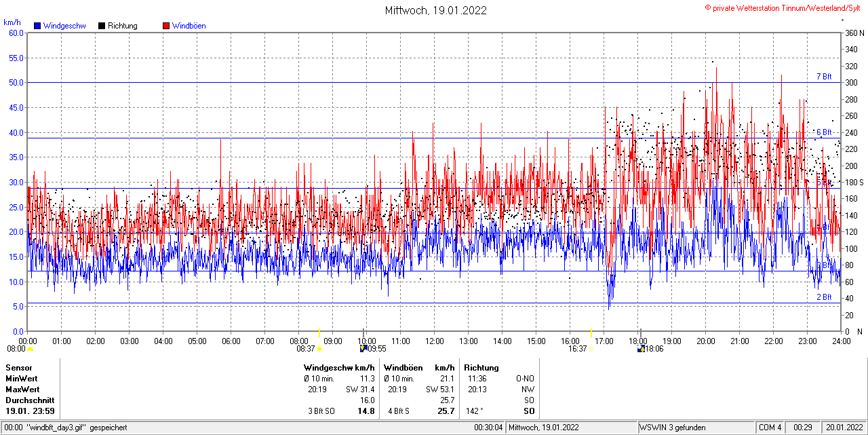Click the 'MaxWert' row label

click(x=23, y=390)
